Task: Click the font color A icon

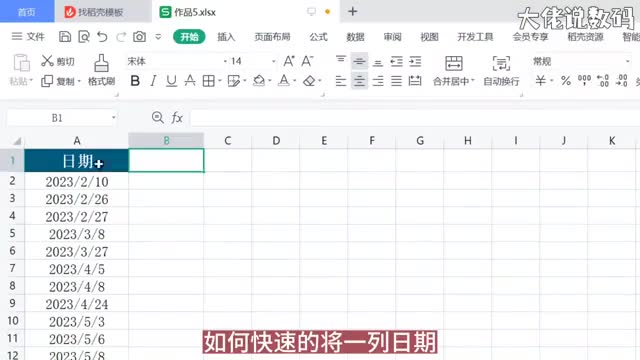Action: (284, 80)
